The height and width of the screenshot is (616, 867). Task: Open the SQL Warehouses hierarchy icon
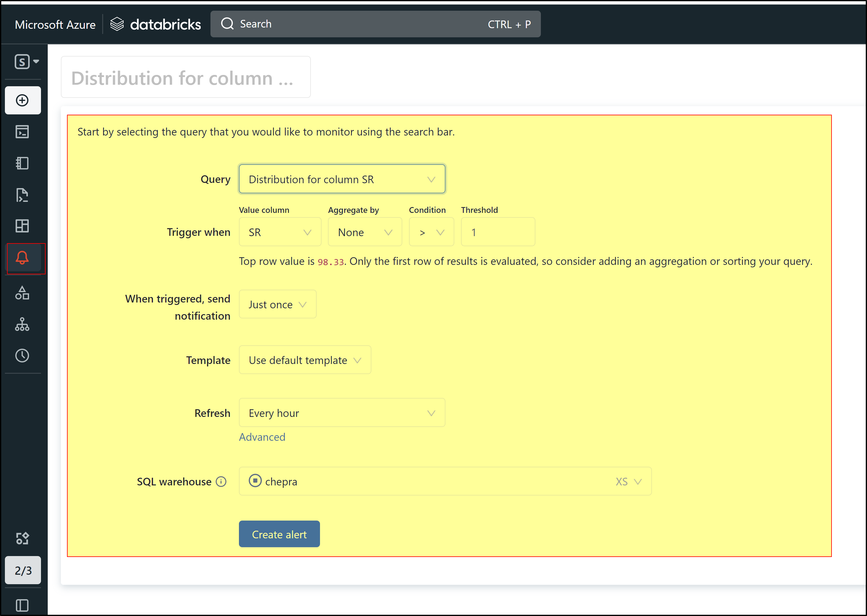[22, 324]
